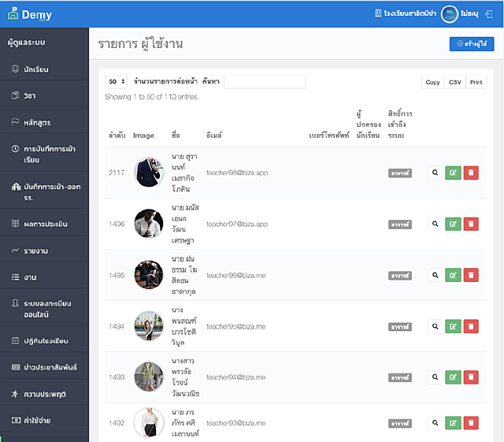Select รายงาน in the sidebar menu
504x442 pixels.
click(x=36, y=251)
